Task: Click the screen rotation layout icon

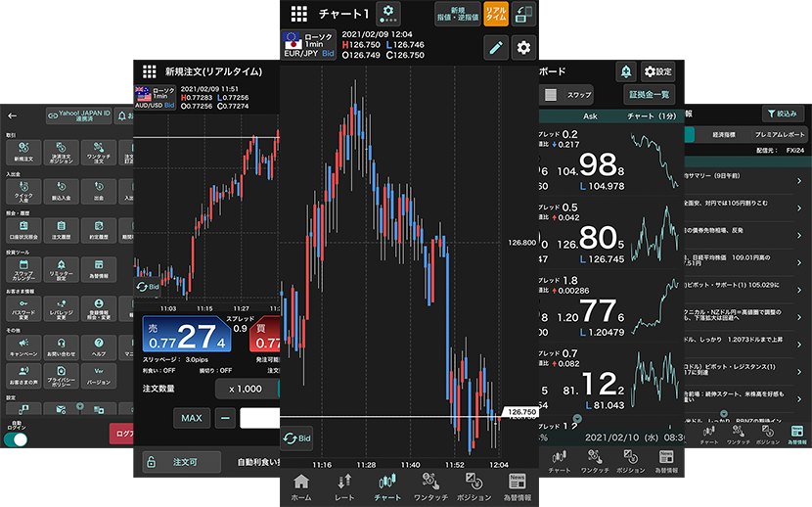Action: 524,14
